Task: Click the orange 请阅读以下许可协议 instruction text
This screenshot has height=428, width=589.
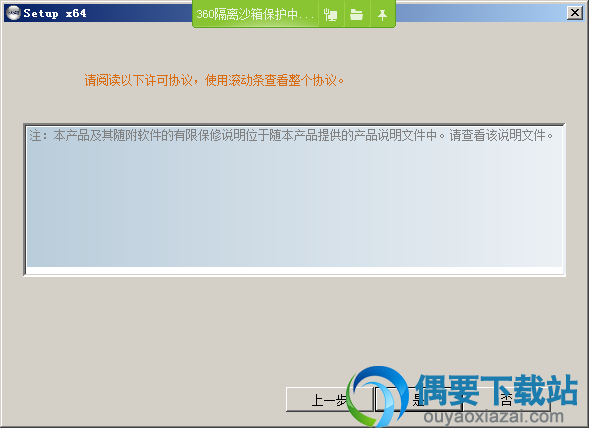Action: pyautogui.click(x=214, y=80)
